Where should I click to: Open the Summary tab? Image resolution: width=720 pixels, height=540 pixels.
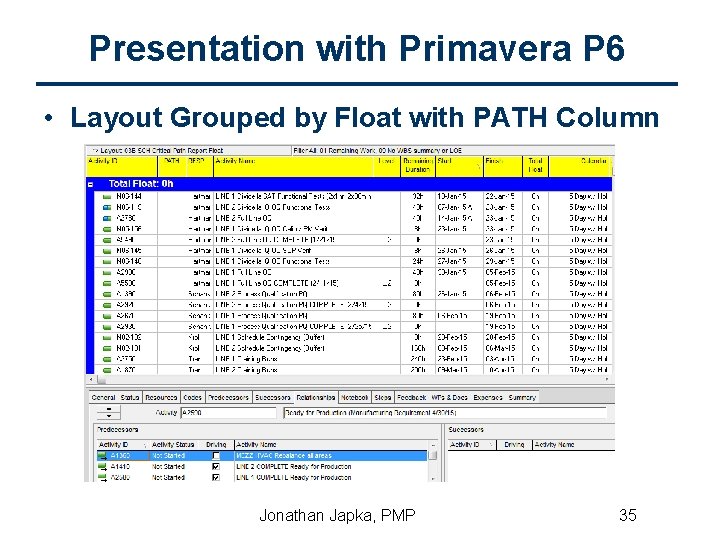(522, 398)
